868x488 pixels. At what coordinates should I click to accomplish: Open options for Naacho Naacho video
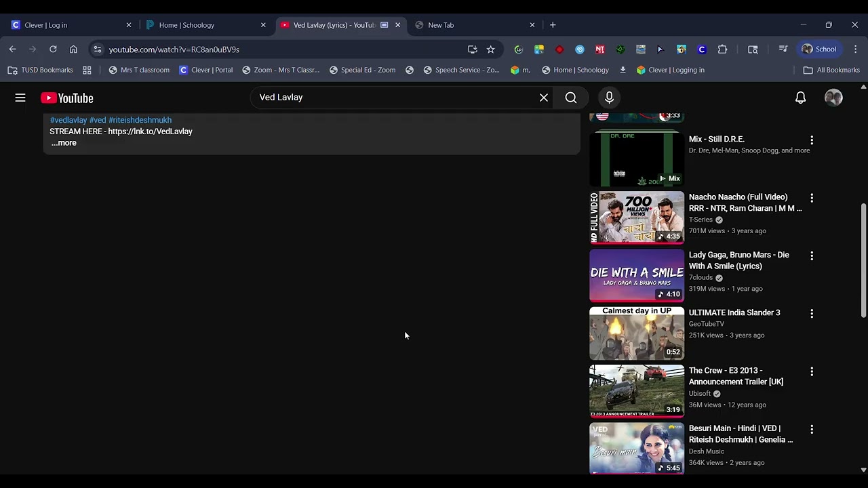tap(812, 198)
